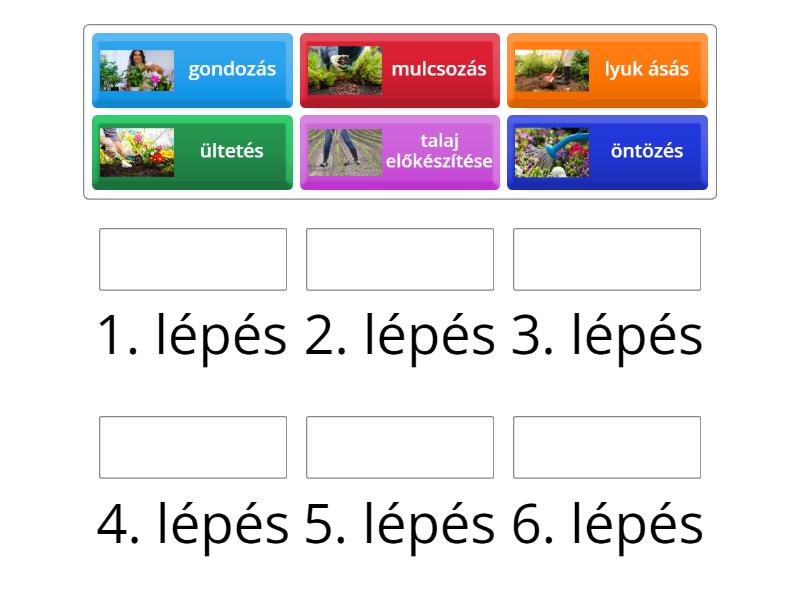Select the red "mulcsozás" label
This screenshot has width=800, height=600.
coord(439,70)
